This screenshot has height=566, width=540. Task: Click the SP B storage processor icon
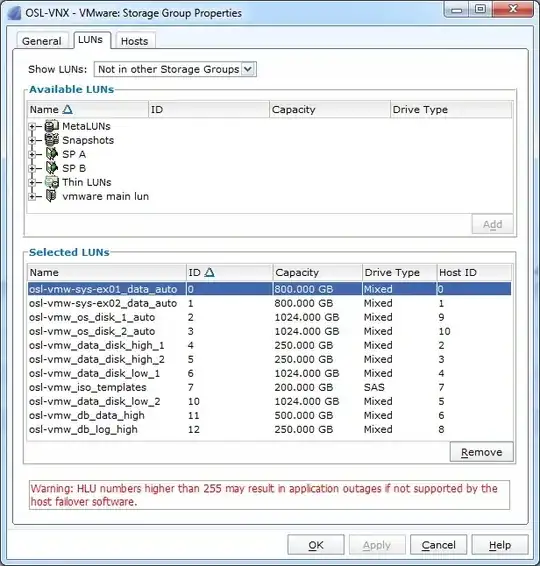(52, 168)
